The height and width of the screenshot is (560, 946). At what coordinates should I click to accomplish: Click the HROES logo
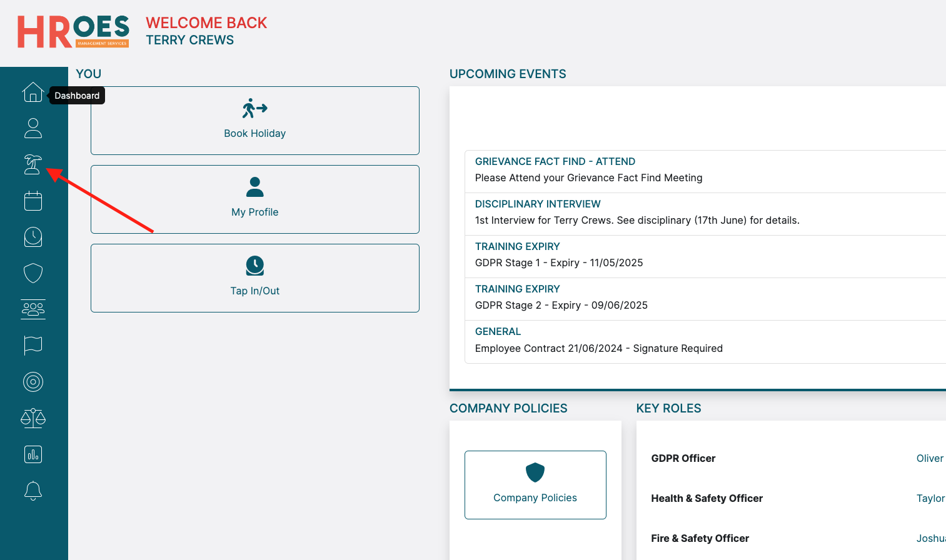point(73,32)
